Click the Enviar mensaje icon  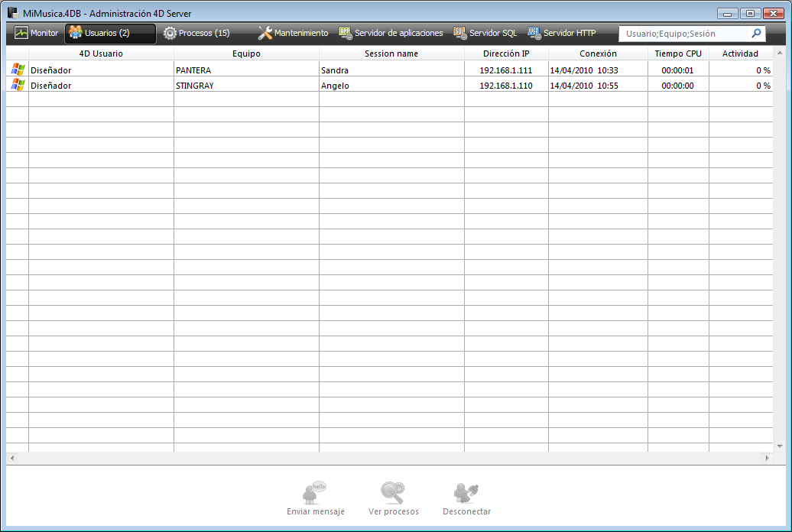[315, 491]
